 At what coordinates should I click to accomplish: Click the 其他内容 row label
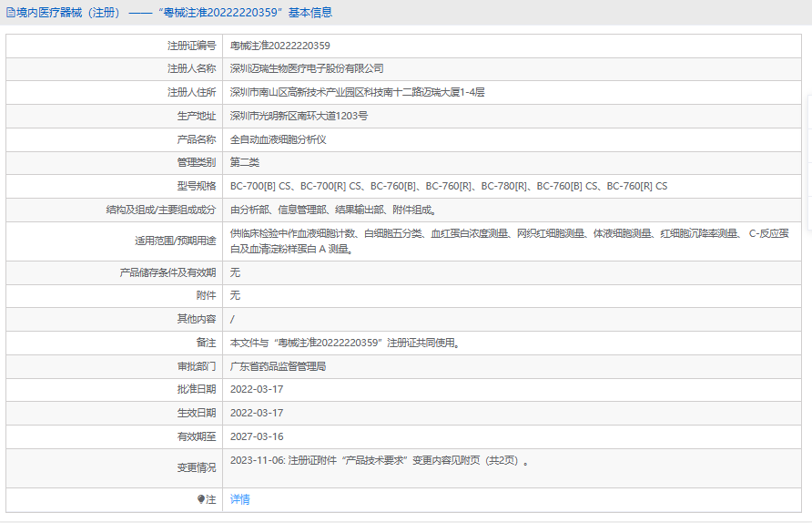[197, 319]
